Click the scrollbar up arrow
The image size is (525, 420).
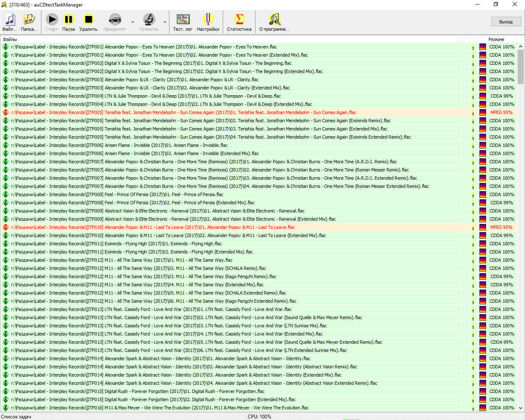click(x=521, y=46)
